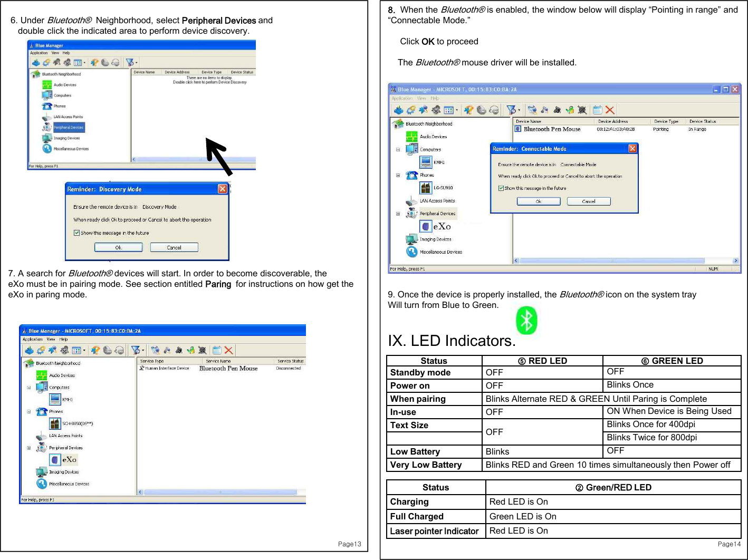Open filter dropdown arrow in Connectable Mode window
The height and width of the screenshot is (560, 748).
click(519, 110)
